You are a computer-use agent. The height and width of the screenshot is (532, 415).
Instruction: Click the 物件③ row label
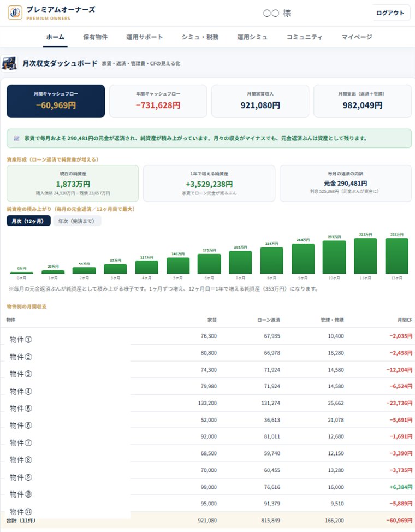21,374
